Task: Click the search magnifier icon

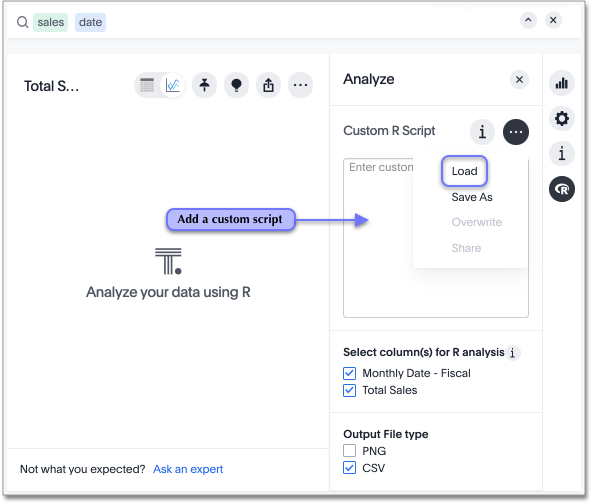Action: tap(23, 22)
